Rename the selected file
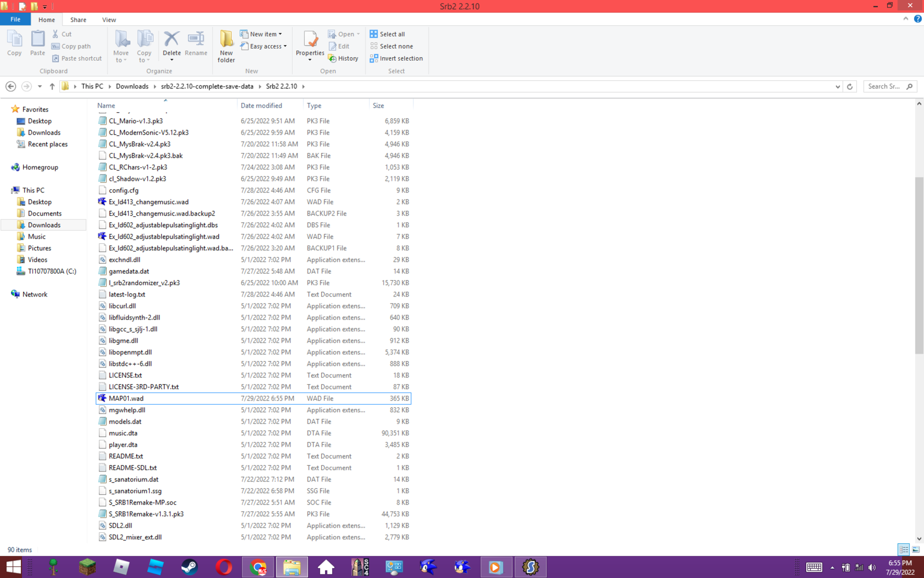 (196, 43)
